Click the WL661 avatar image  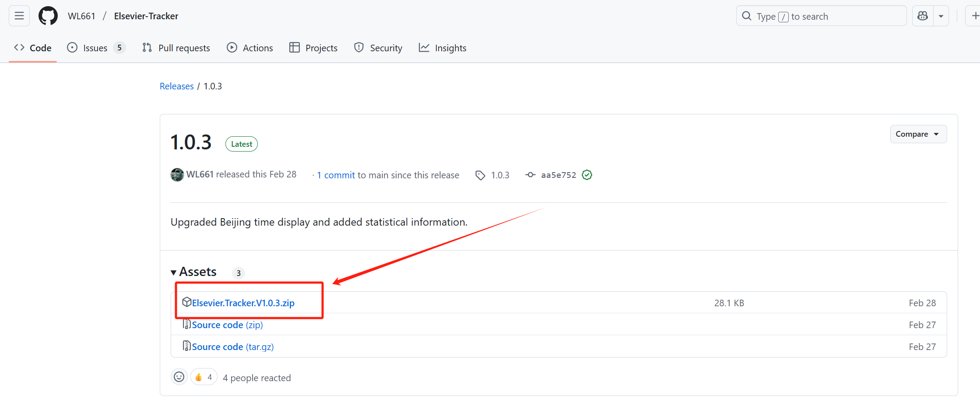(x=177, y=175)
